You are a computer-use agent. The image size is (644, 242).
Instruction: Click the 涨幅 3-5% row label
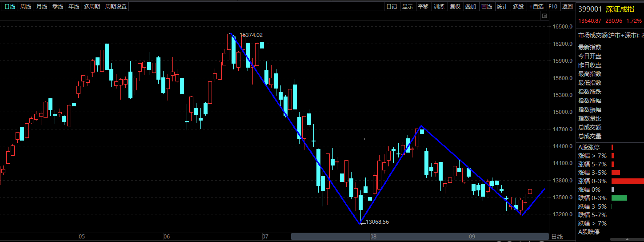pyautogui.click(x=592, y=173)
